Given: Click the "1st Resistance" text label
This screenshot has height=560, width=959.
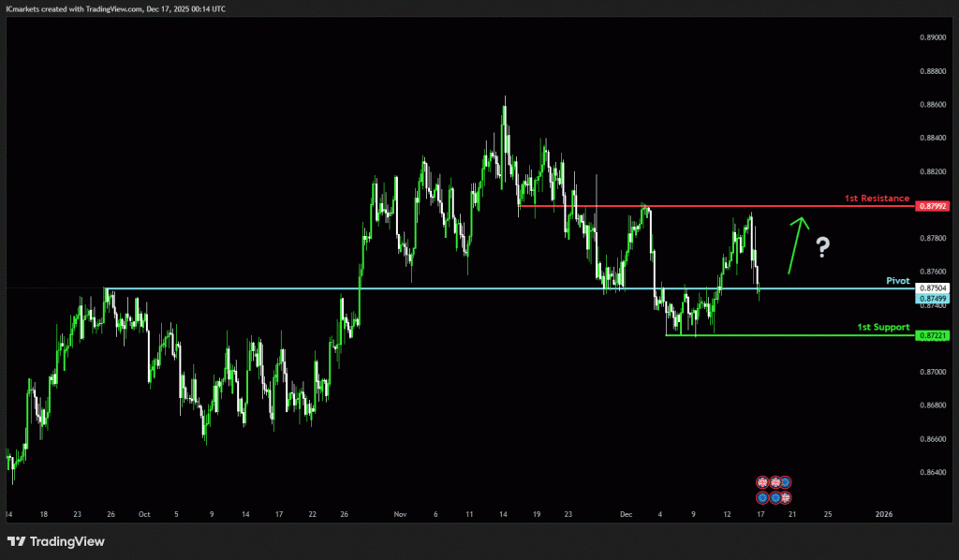Looking at the screenshot, I should pos(877,199).
